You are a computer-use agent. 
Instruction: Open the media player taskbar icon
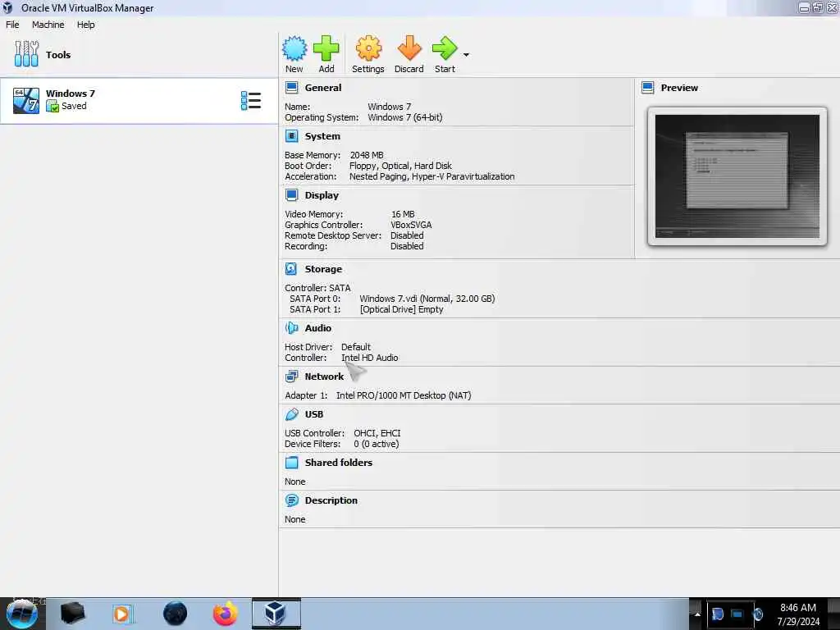pos(121,614)
